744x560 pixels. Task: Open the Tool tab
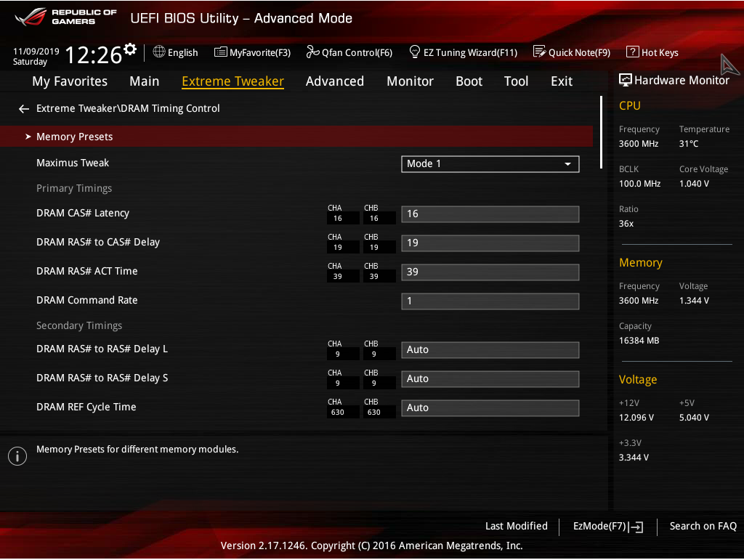point(517,81)
